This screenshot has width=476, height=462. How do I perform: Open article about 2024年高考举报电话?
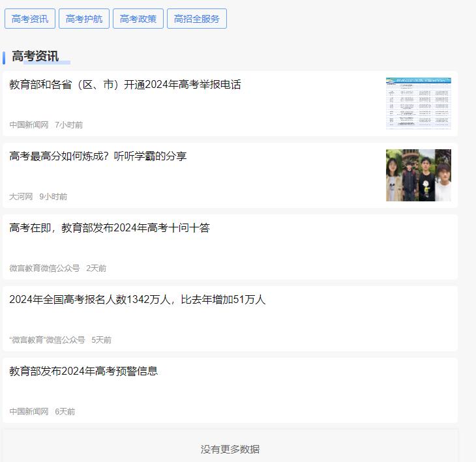coord(125,85)
